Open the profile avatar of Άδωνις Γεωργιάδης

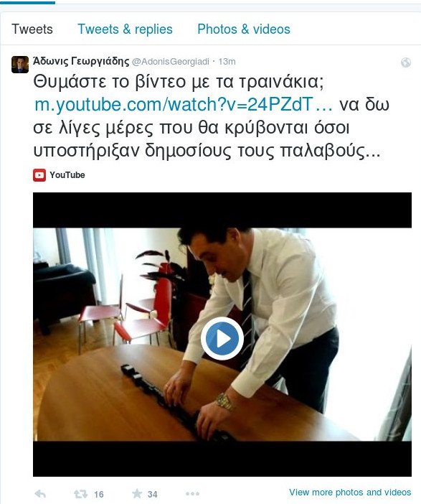pos(20,65)
